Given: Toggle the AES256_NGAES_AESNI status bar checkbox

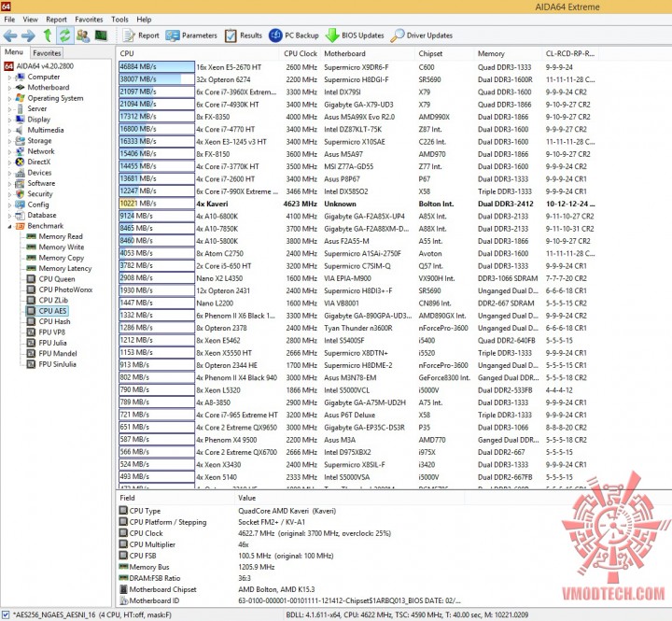Looking at the screenshot, I should tap(6, 614).
